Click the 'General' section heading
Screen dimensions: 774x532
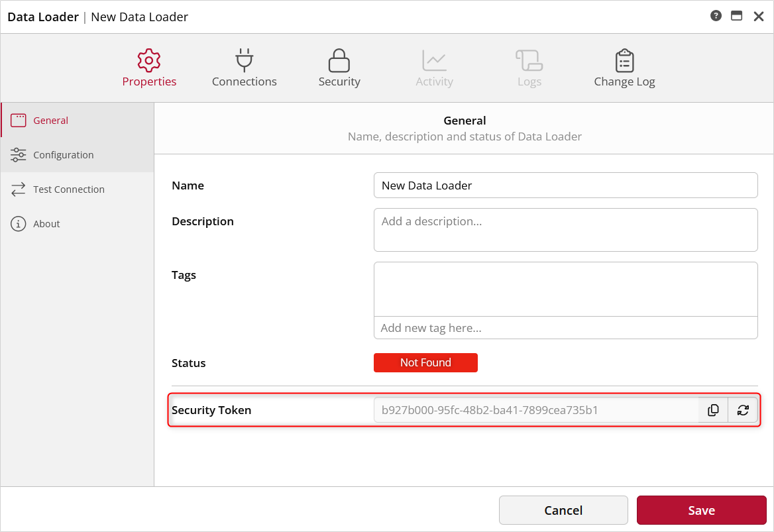465,121
